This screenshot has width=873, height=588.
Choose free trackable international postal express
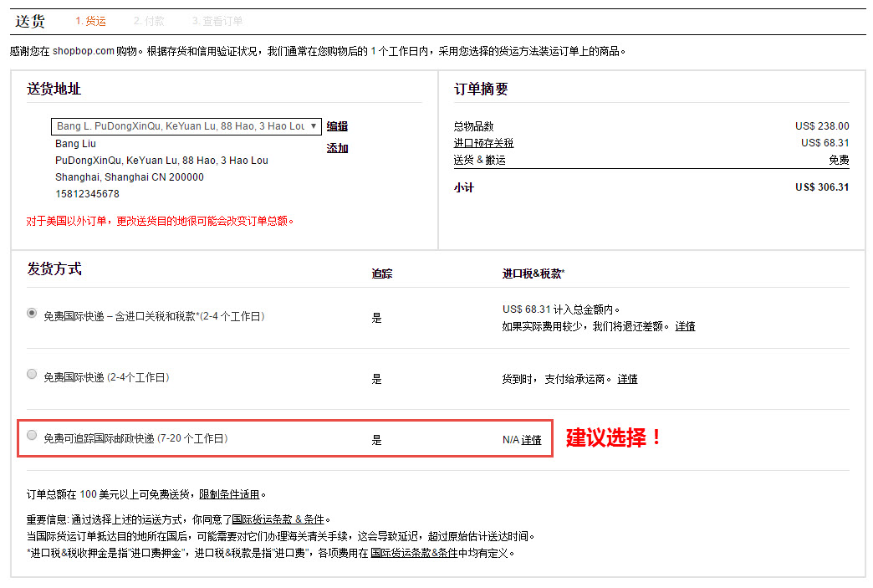click(32, 435)
